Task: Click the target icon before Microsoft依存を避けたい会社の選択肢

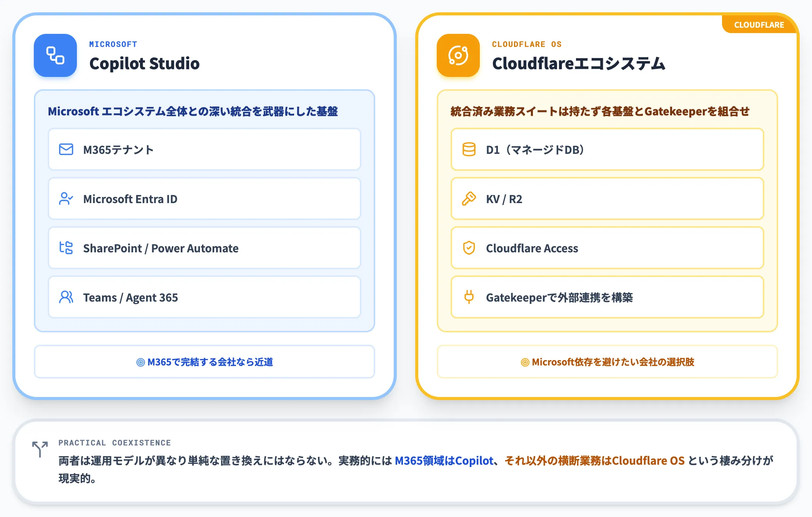Action: coord(525,362)
